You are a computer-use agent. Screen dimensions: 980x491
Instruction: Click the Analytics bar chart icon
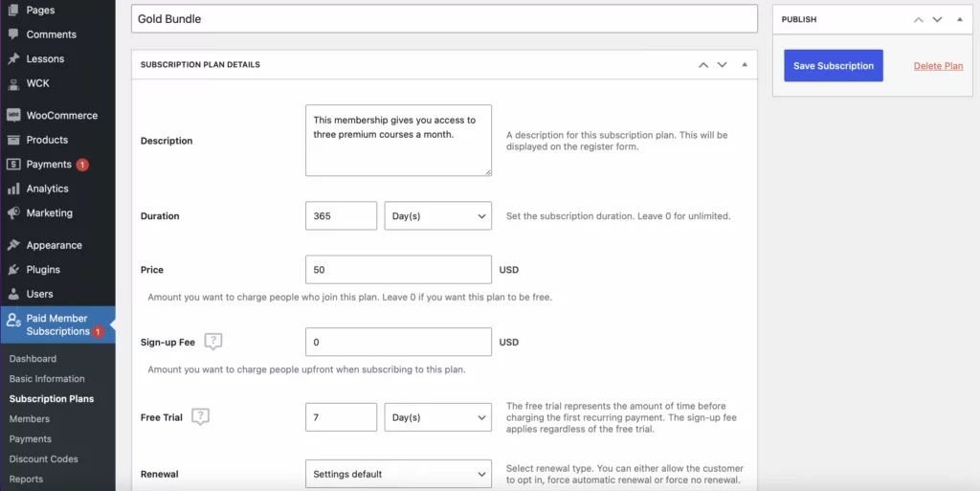click(13, 189)
